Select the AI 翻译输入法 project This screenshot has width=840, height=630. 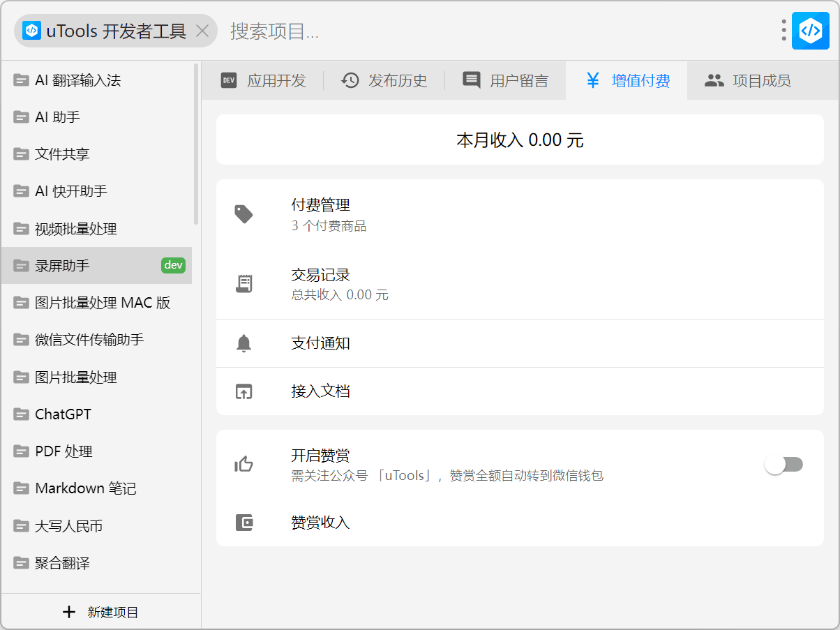[x=77, y=80]
